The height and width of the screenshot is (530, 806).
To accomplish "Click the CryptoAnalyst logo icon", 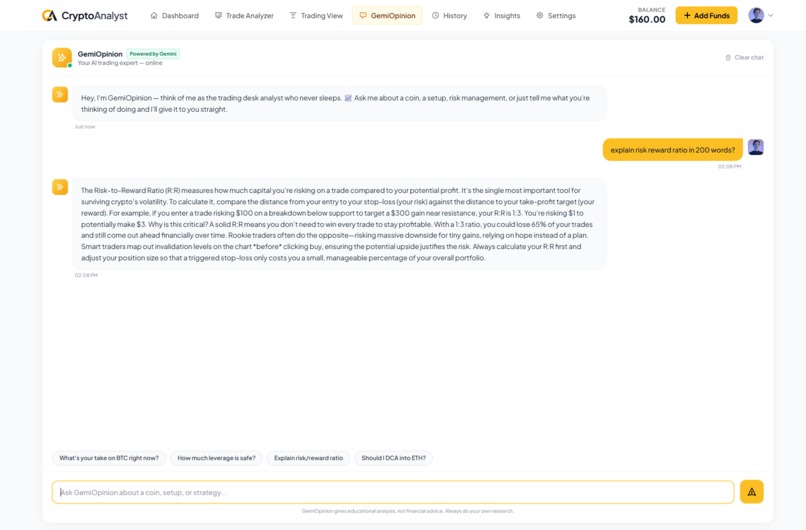I will [x=49, y=15].
